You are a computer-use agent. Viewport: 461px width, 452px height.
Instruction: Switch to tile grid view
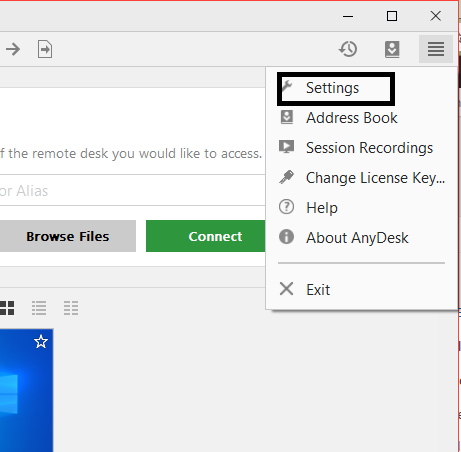pyautogui.click(x=7, y=308)
